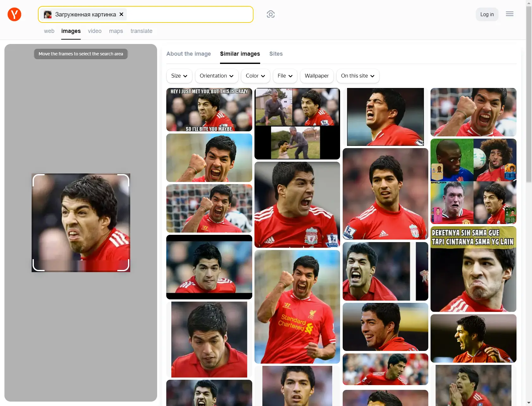Expand the Color filter dropdown
Screen dimensions: 532x406
[x=255, y=76]
